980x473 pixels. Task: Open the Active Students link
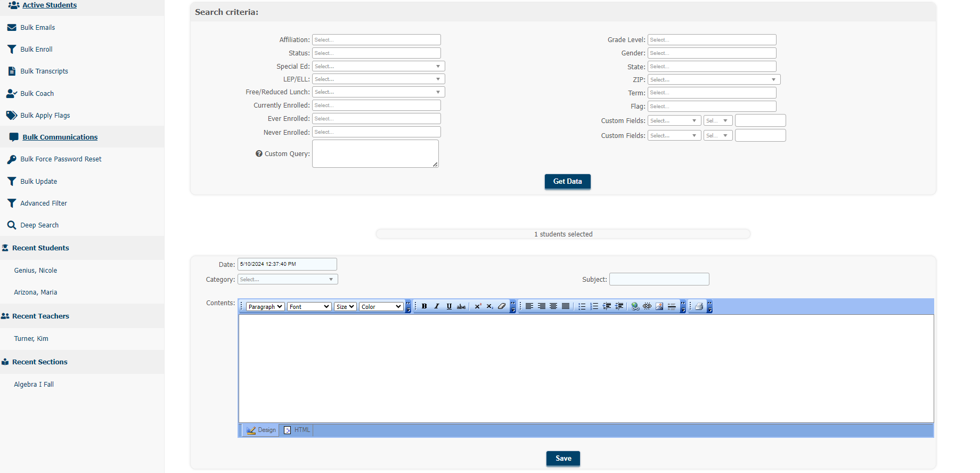(50, 5)
